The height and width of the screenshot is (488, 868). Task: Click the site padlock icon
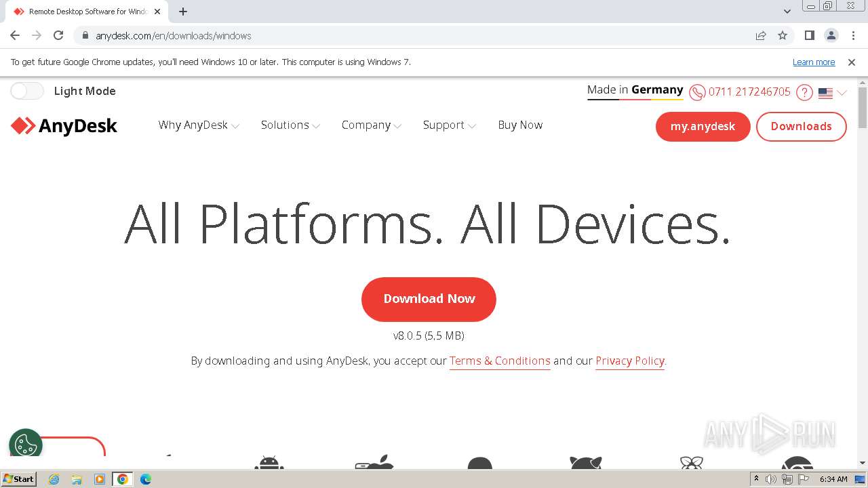[85, 36]
